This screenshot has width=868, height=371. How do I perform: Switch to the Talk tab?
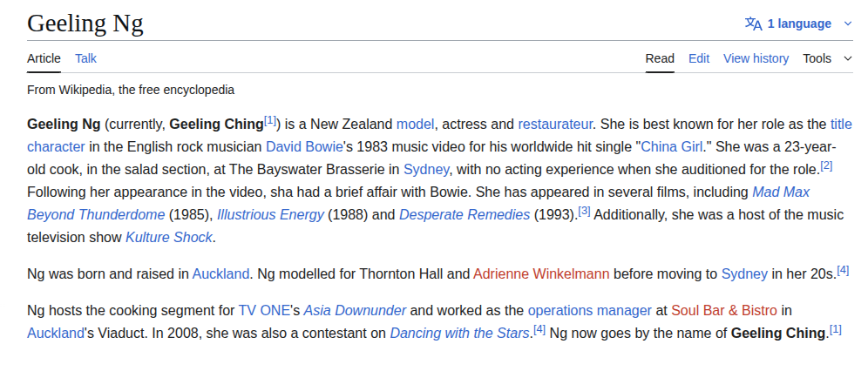tap(85, 58)
